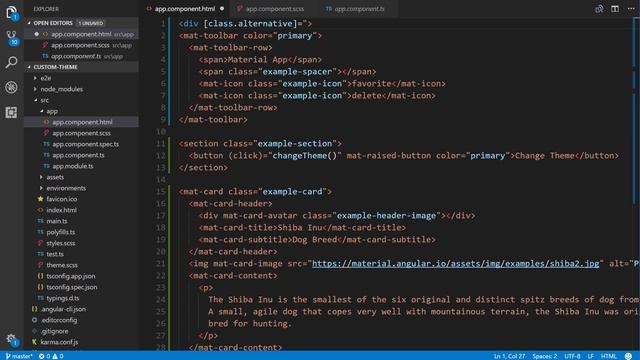This screenshot has height=360, width=640.
Task: Open typings.d.ts file
Action: (x=81, y=298)
